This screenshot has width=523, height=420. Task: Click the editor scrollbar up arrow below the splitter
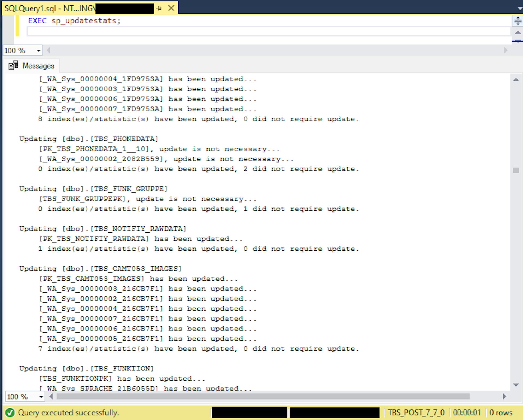point(517,33)
